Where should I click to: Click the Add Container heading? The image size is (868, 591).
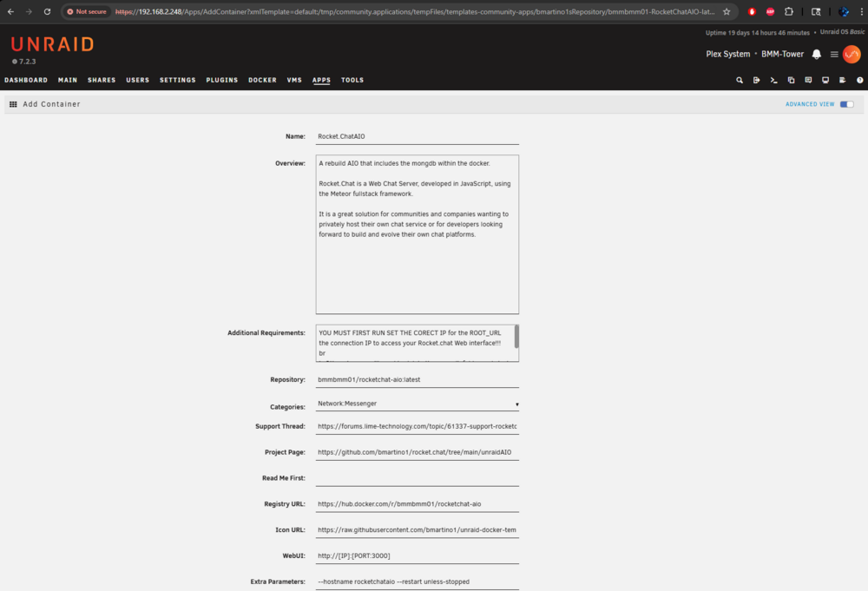click(x=51, y=104)
